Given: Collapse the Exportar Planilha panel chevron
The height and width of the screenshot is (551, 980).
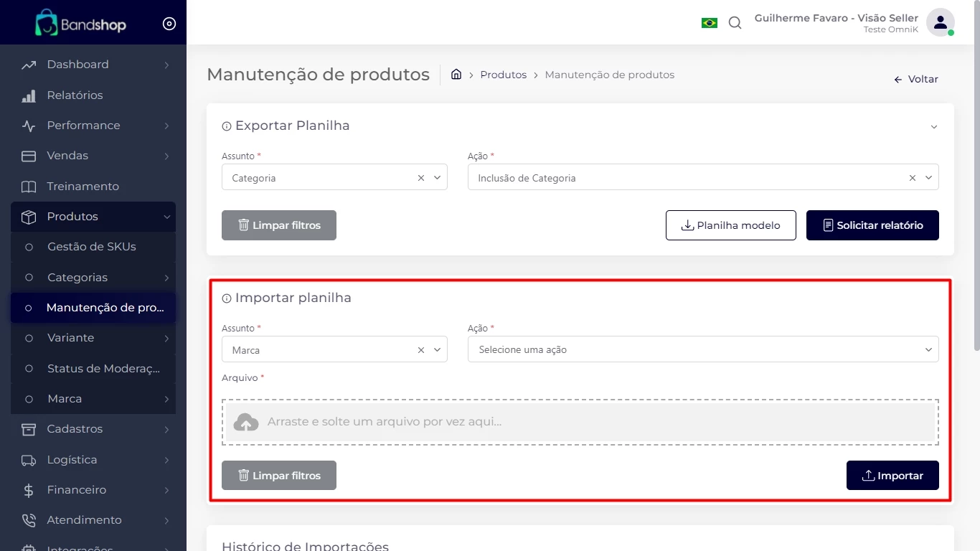Looking at the screenshot, I should pyautogui.click(x=933, y=127).
